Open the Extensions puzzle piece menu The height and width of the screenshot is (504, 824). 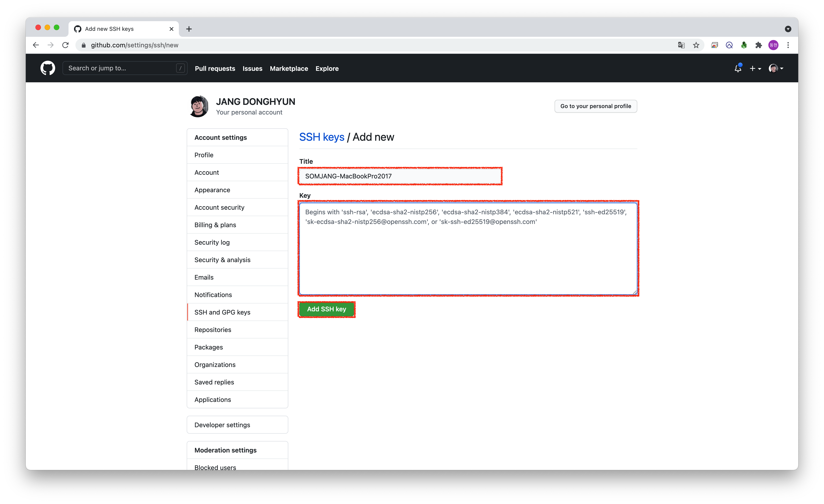tap(758, 45)
